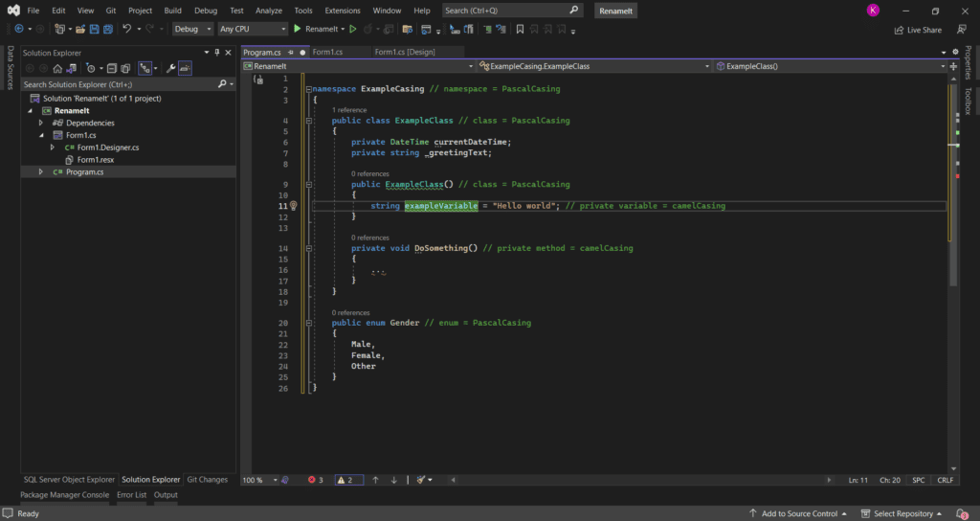Click the New Project toolbar icon
Screen dimensions: 980x521
tap(59, 29)
